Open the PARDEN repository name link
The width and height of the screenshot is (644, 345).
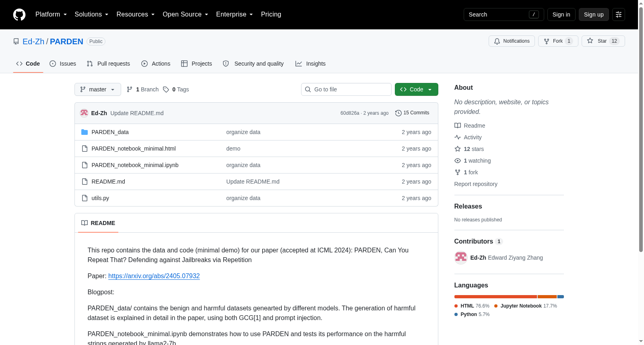tap(66, 41)
